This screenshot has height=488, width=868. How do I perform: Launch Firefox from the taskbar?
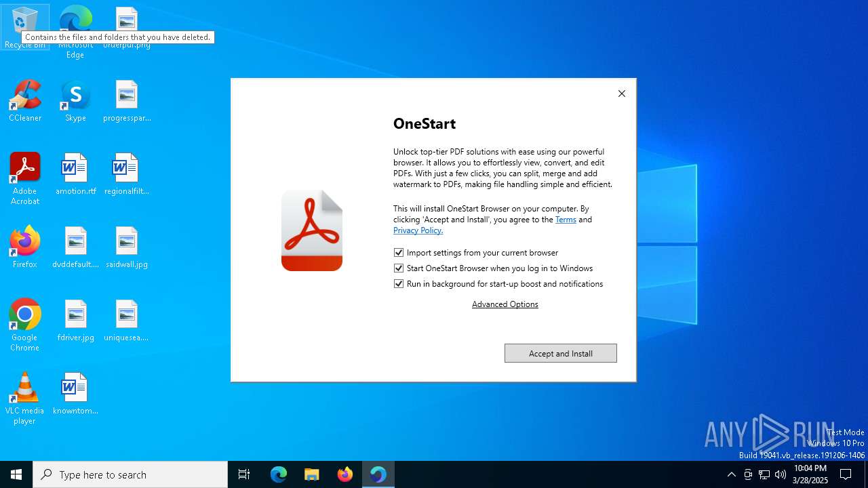(345, 474)
